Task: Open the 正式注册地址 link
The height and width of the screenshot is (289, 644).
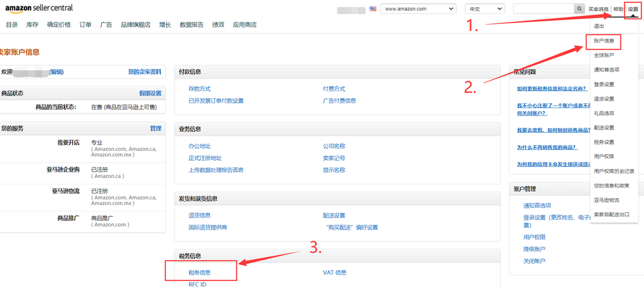Action: point(205,158)
